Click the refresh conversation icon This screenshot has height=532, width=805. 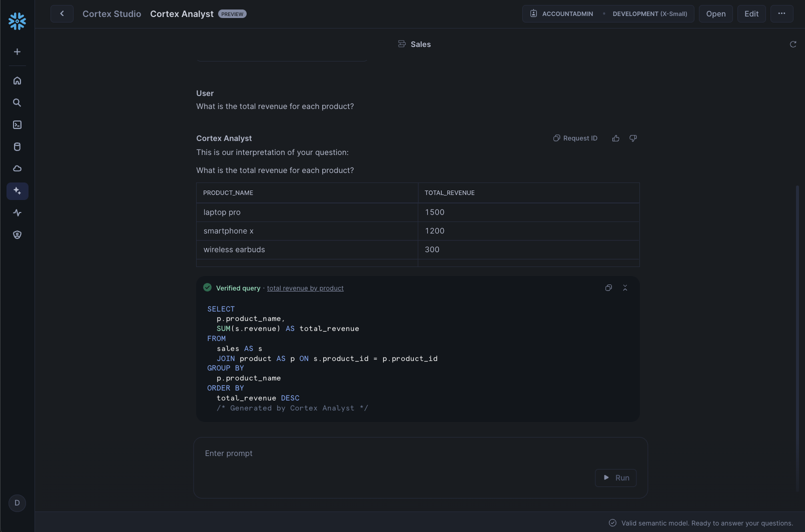point(793,44)
